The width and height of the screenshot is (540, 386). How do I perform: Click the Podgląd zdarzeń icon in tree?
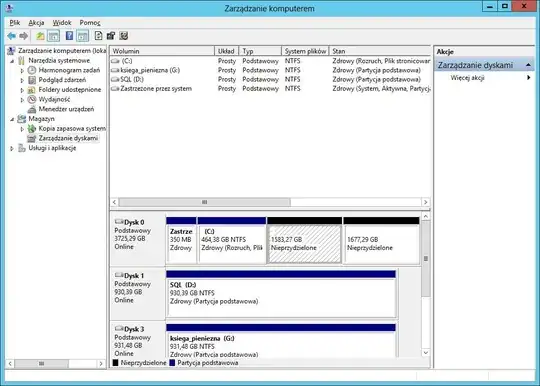pyautogui.click(x=32, y=80)
